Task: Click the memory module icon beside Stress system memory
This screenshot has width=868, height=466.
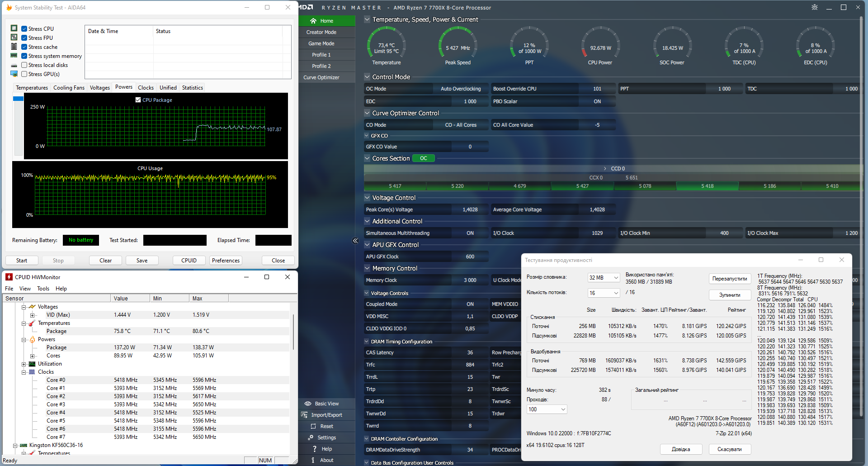Action: point(14,55)
